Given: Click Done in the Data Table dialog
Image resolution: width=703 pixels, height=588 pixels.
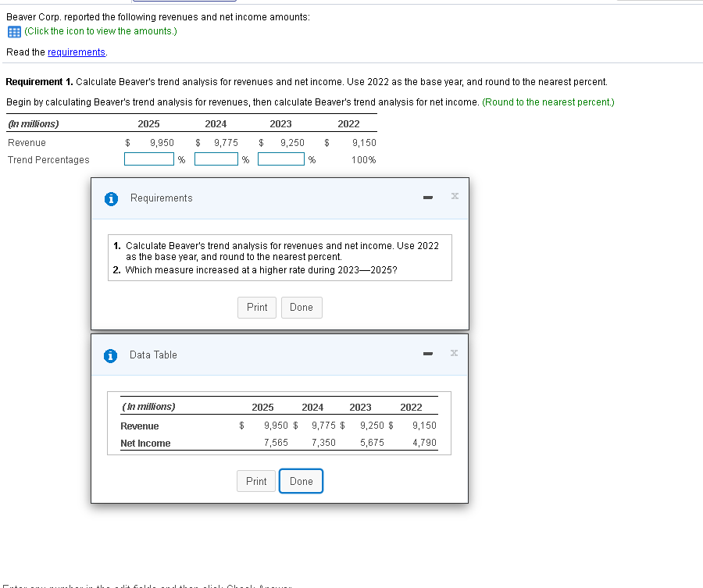Looking at the screenshot, I should point(301,481).
